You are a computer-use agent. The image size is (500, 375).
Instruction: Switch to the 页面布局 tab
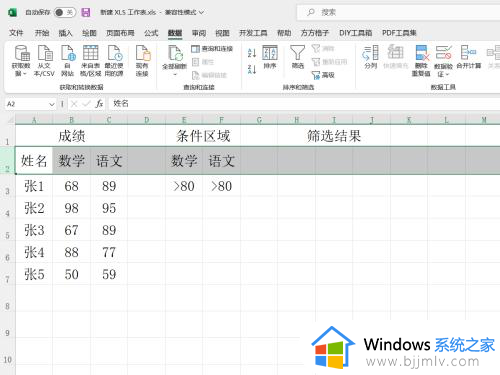point(120,33)
